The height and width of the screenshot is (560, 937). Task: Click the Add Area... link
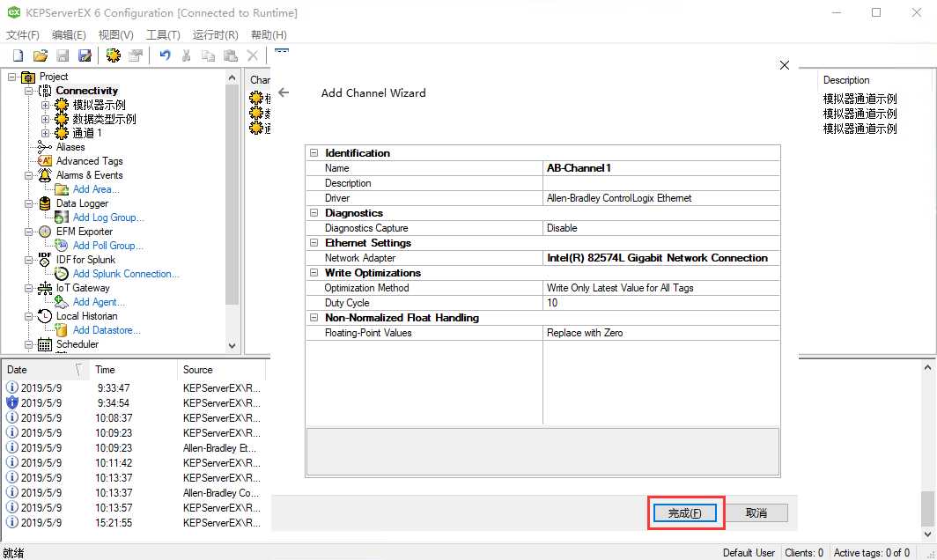[96, 189]
